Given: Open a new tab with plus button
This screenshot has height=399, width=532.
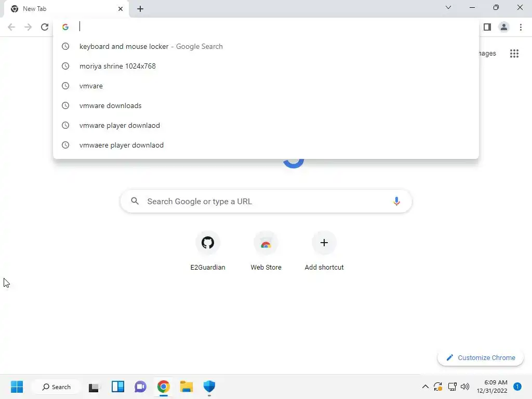Looking at the screenshot, I should pyautogui.click(x=140, y=9).
